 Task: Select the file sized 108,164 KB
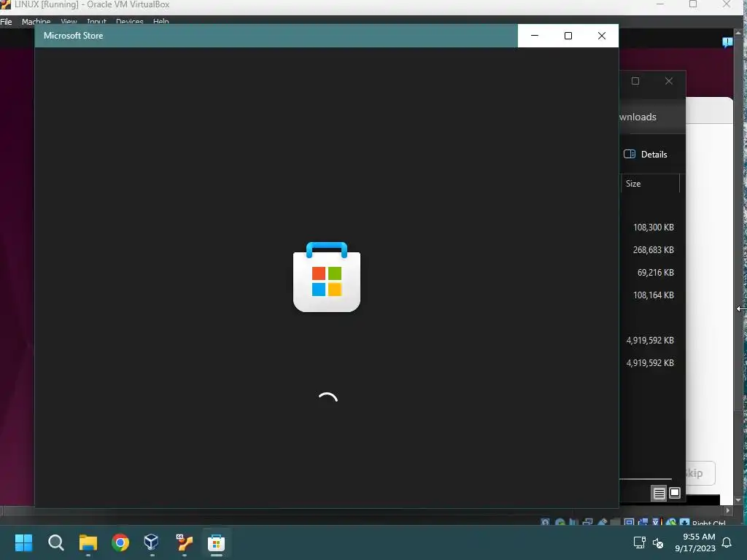[652, 295]
